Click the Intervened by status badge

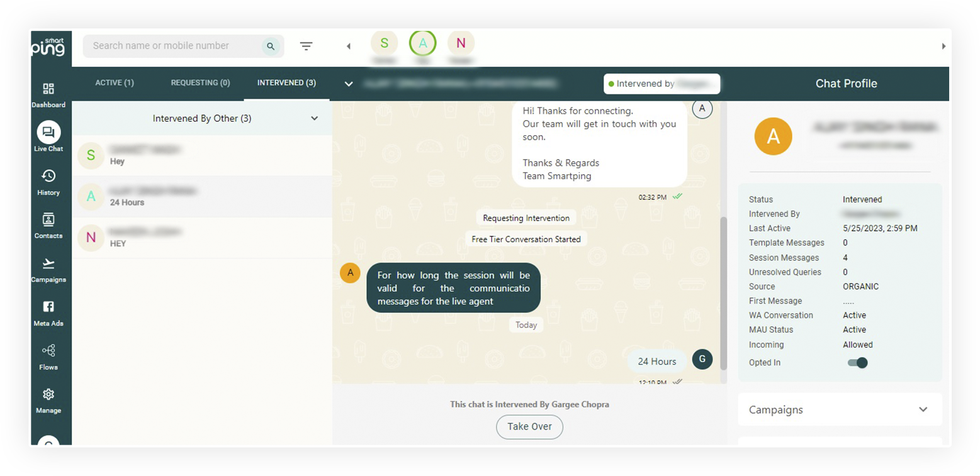click(x=662, y=84)
